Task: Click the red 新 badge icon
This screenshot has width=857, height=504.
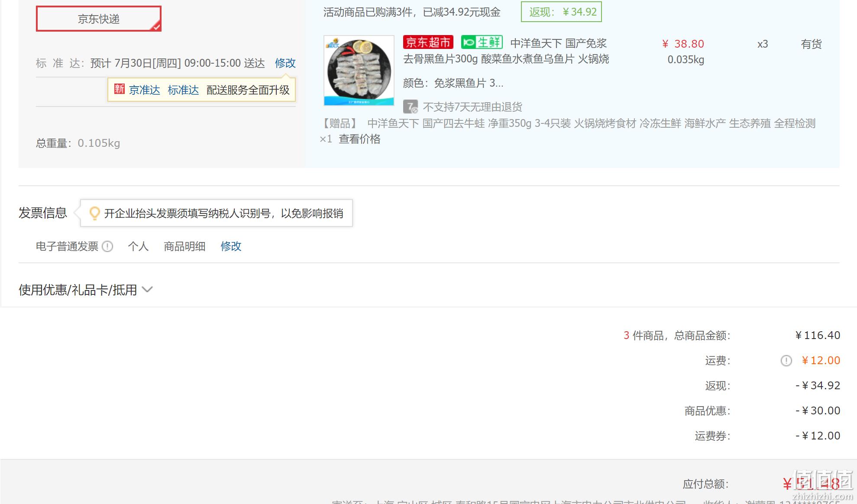Action: 120,89
